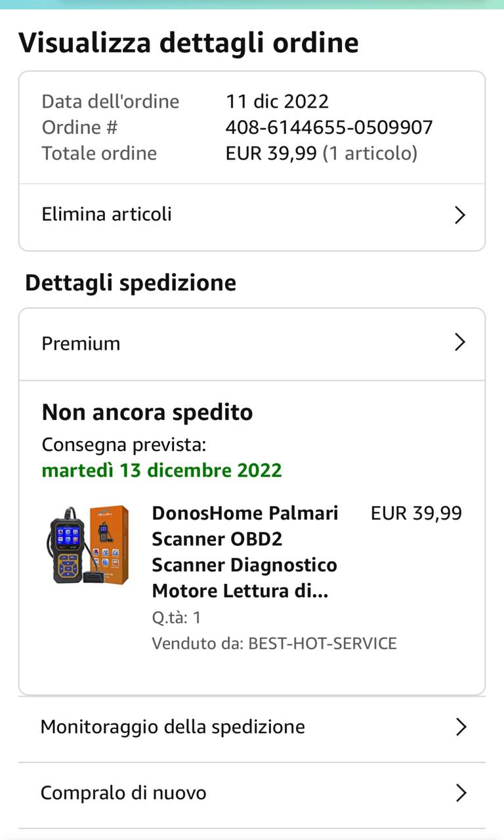
Task: Open Monitoraggio della spedizione
Action: pos(252,727)
